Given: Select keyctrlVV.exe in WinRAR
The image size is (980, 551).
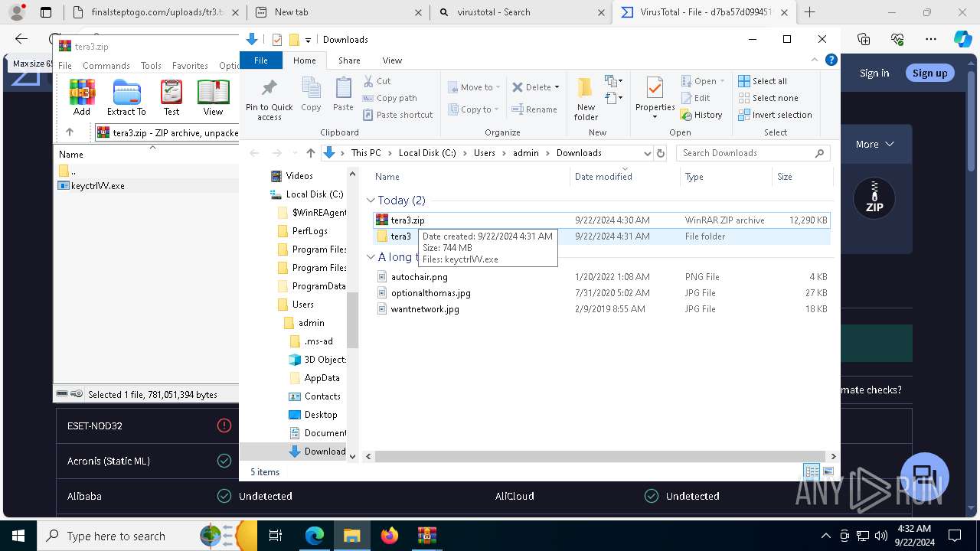Looking at the screenshot, I should click(x=98, y=185).
